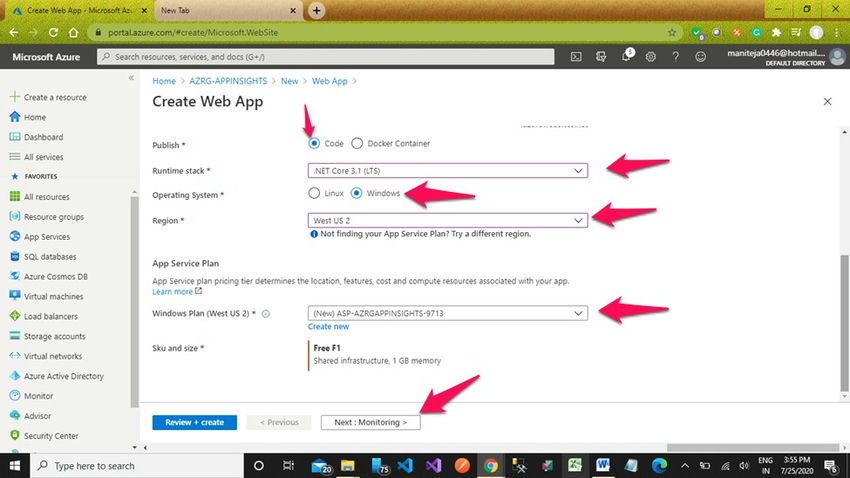The width and height of the screenshot is (850, 478).
Task: Open Azure Cloud Shell icon
Action: click(x=576, y=56)
